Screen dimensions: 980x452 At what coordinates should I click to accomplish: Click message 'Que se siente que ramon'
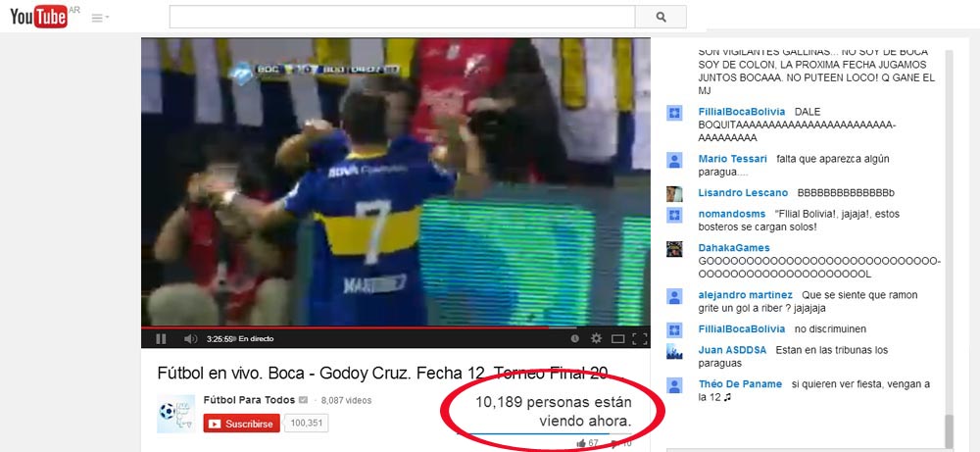point(808,301)
